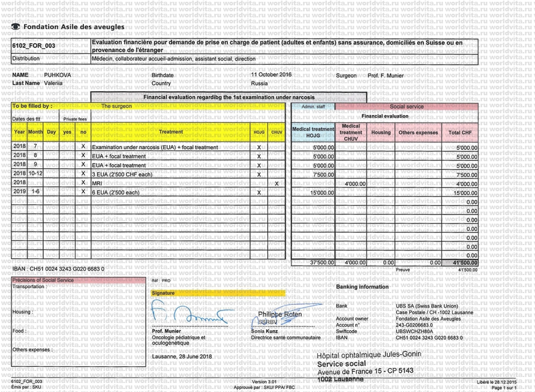Select the "3 EUA (2'500 CHF each)" treatment

(x=122, y=174)
